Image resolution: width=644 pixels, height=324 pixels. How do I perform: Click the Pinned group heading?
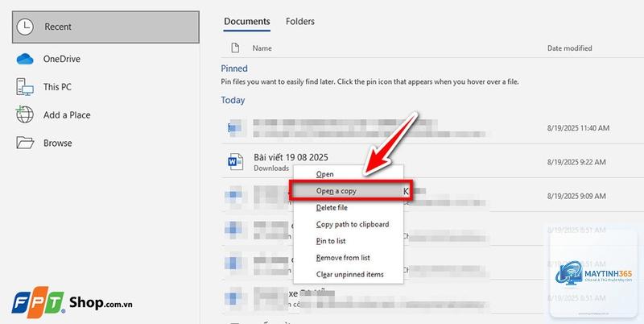pos(234,69)
